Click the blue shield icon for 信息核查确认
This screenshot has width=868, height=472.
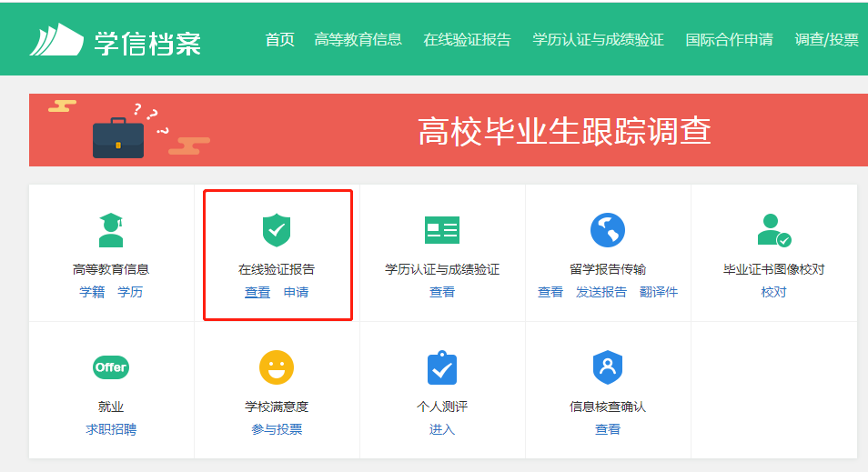pyautogui.click(x=608, y=367)
